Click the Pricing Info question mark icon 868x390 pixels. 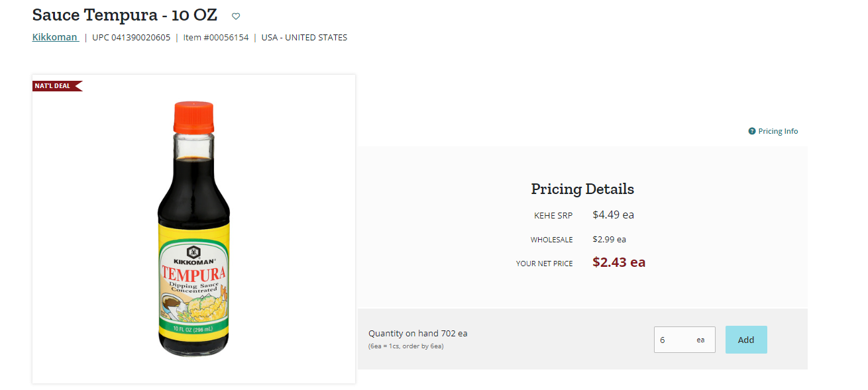point(752,131)
